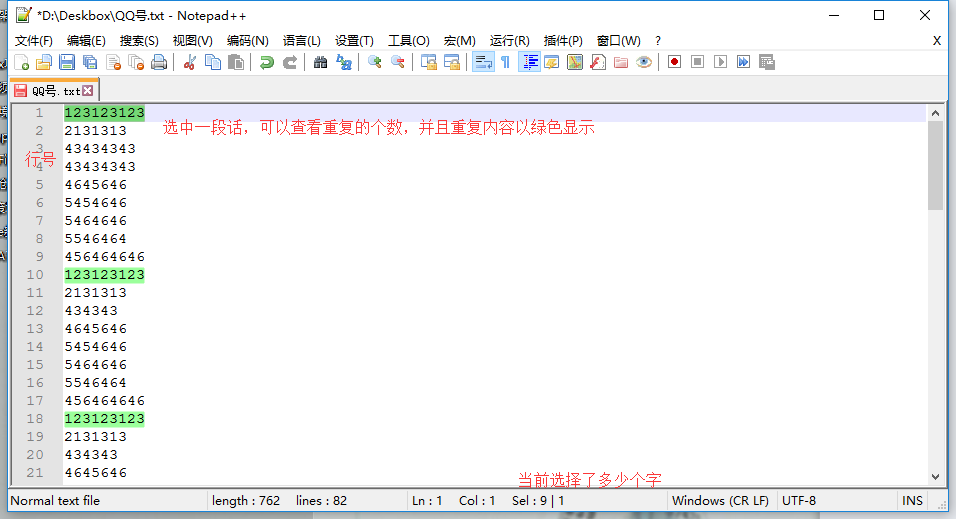Open the 插件(P) menu

(x=563, y=41)
